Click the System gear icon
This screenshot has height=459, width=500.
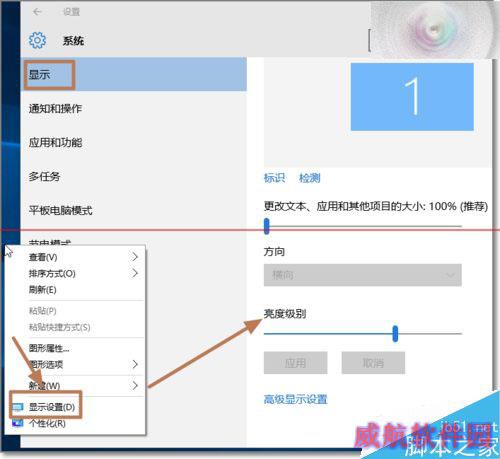click(37, 40)
